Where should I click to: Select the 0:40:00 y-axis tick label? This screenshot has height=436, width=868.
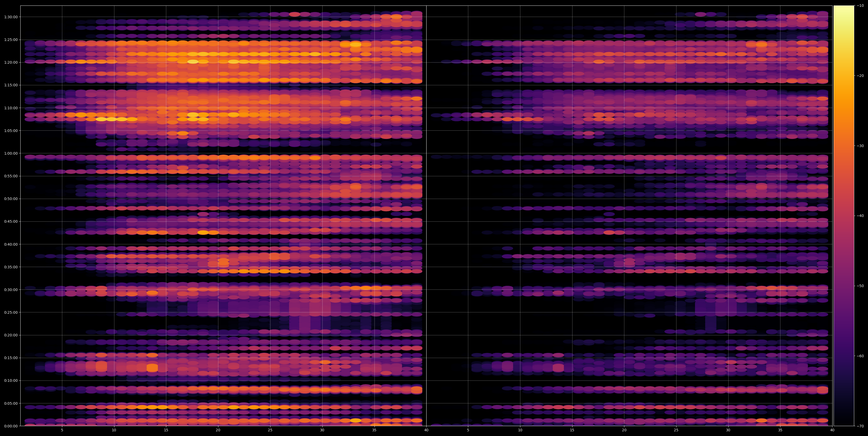11,244
